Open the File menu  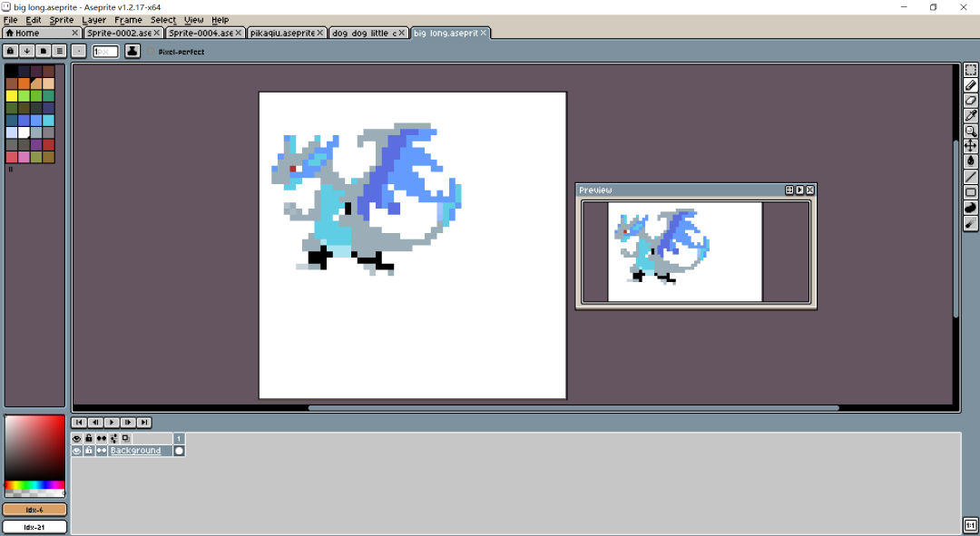(x=10, y=20)
